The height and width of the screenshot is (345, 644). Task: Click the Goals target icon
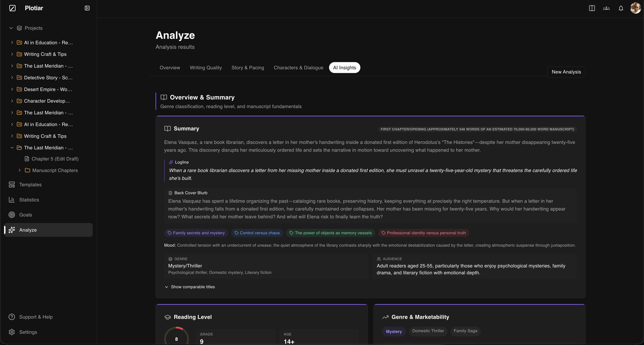point(12,215)
